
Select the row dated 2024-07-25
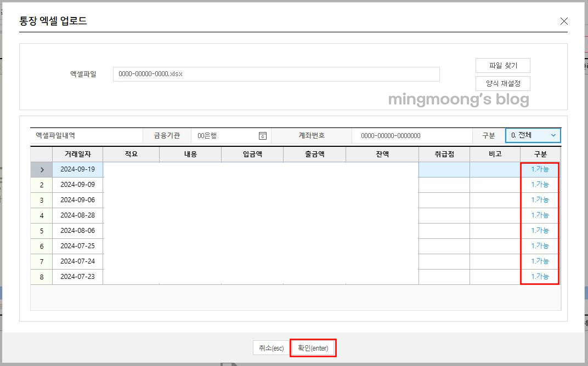[x=77, y=246]
